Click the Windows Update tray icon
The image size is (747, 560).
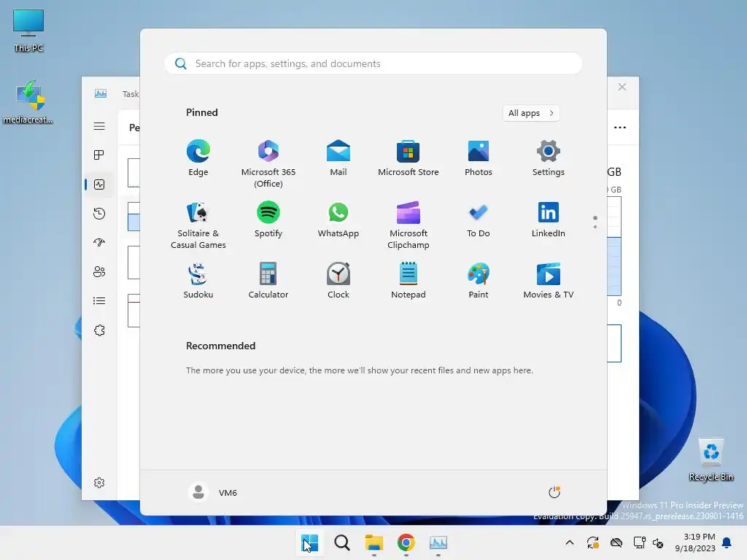592,542
